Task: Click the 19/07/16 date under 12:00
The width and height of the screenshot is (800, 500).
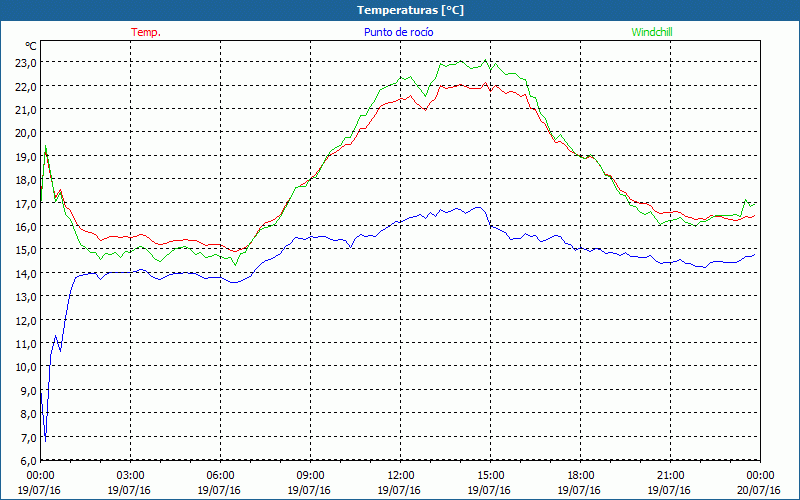Action: pos(399,490)
